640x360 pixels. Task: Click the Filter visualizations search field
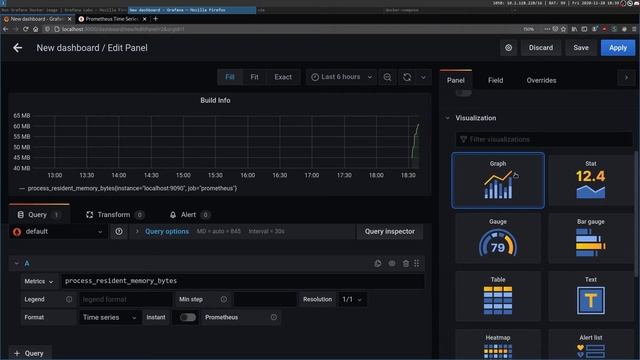pos(544,140)
